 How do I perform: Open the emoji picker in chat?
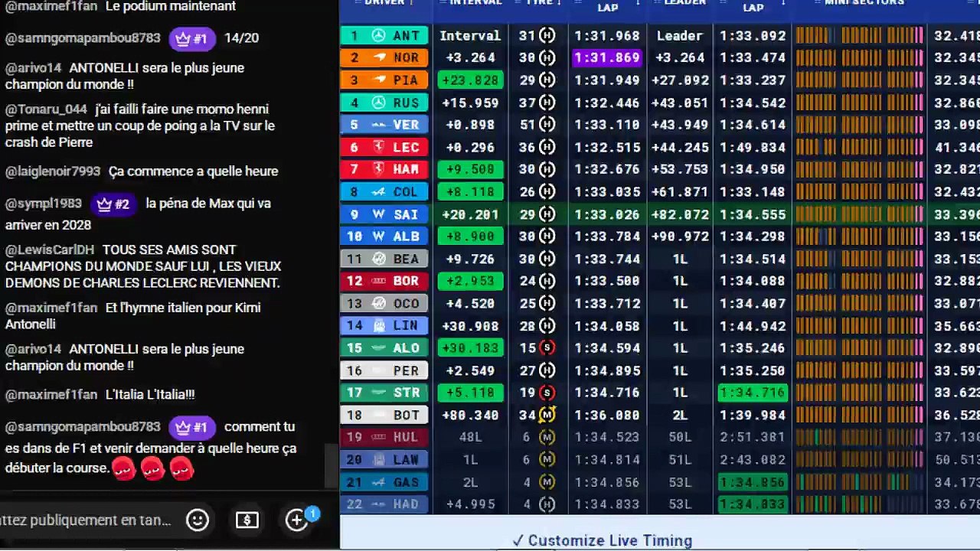tap(198, 520)
